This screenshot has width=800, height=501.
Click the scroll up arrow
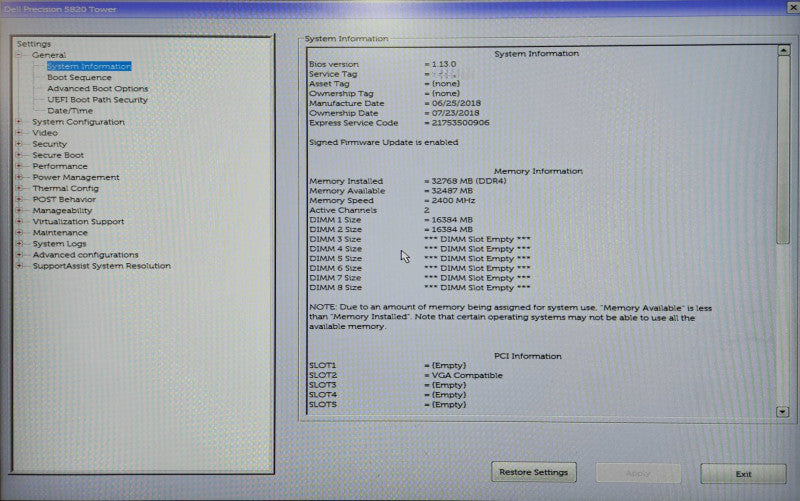[x=784, y=50]
